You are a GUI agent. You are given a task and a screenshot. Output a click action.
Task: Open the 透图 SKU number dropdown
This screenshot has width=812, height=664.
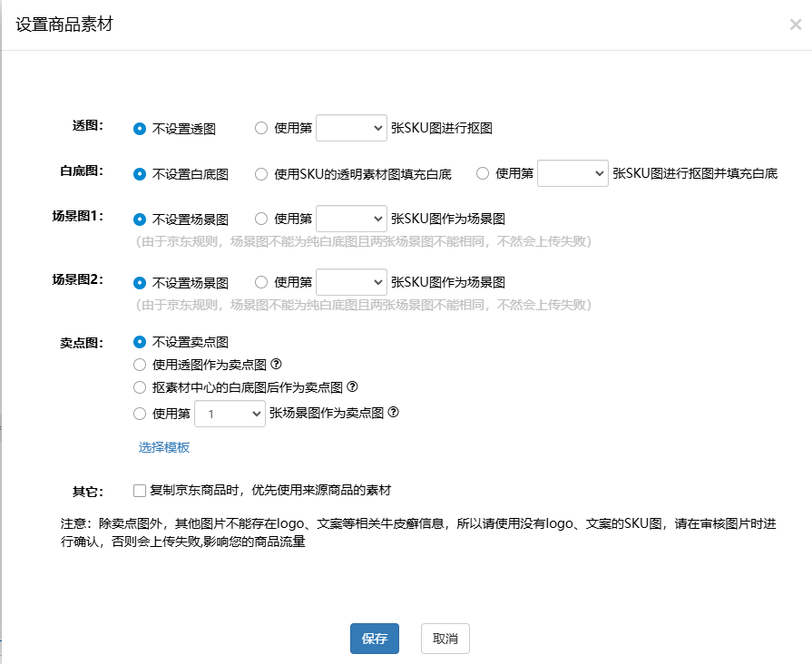(x=352, y=129)
